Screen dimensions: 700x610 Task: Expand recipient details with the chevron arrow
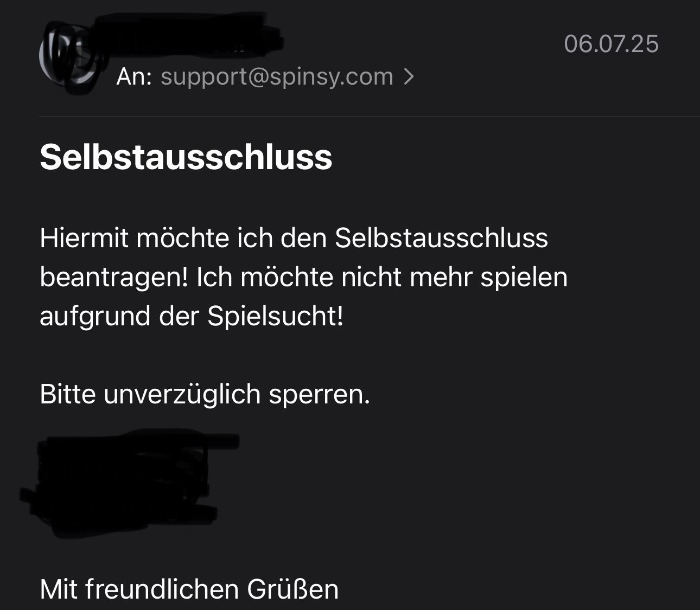point(409,76)
